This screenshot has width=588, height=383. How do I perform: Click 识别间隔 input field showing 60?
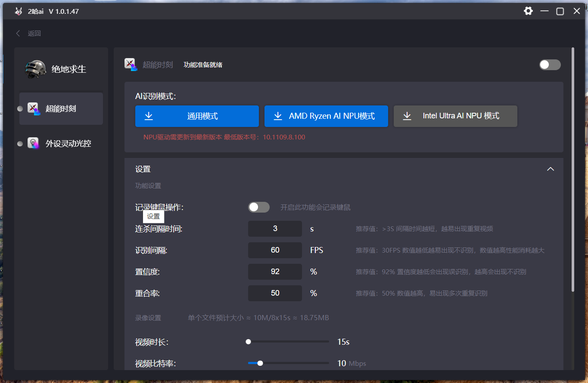tap(275, 250)
